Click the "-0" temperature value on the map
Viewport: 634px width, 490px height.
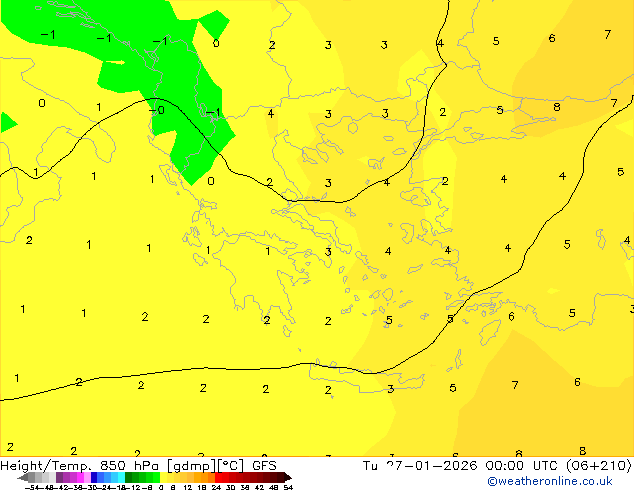[156, 110]
